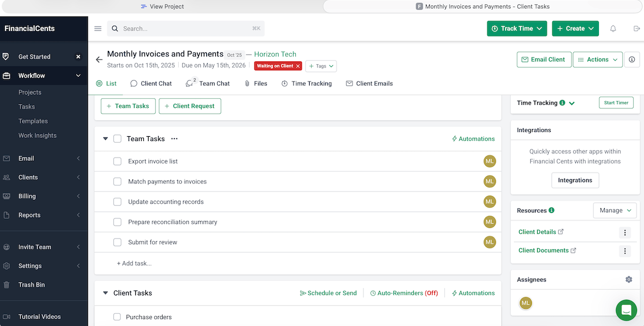Screen dimensions: 644x326
Task: Click the Email Client button
Action: click(544, 61)
